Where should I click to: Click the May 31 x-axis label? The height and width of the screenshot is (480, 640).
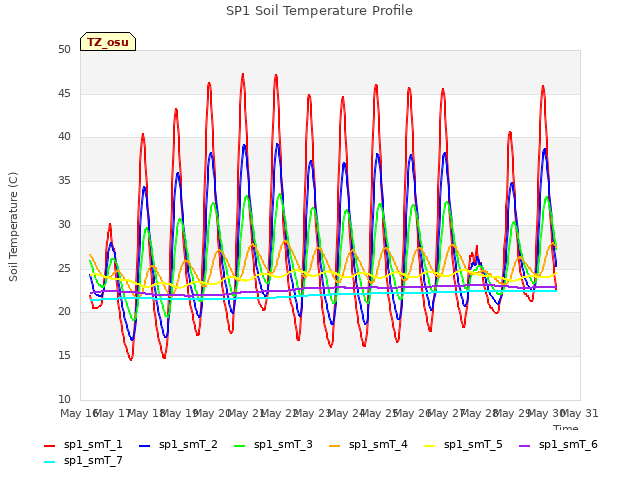pyautogui.click(x=580, y=414)
